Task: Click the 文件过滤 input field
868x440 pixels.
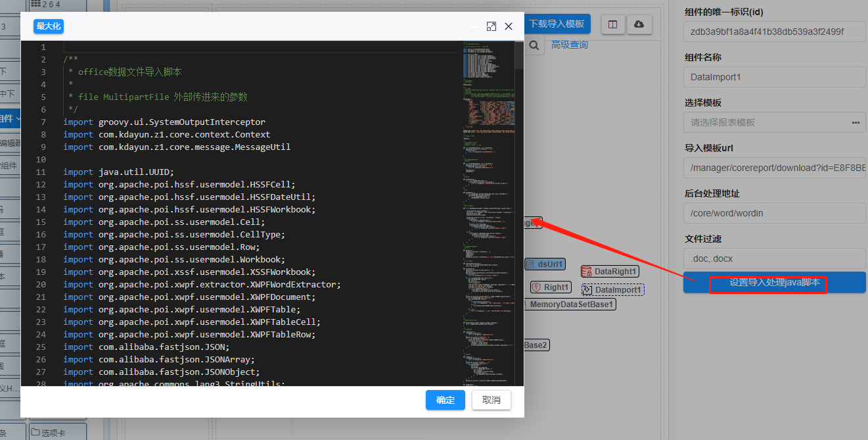Action: click(774, 258)
